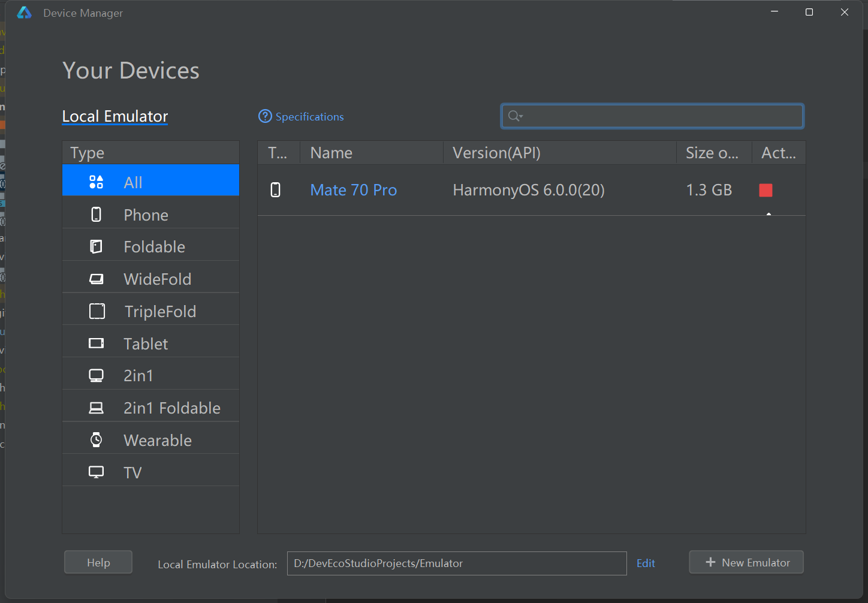
Task: Click the Help button
Action: tap(98, 562)
